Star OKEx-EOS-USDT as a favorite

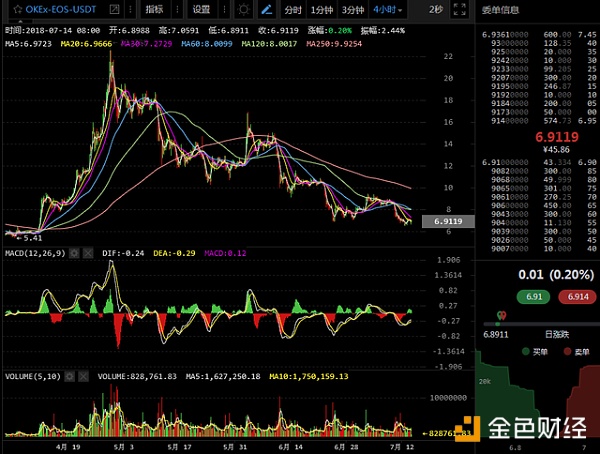[x=17, y=9]
